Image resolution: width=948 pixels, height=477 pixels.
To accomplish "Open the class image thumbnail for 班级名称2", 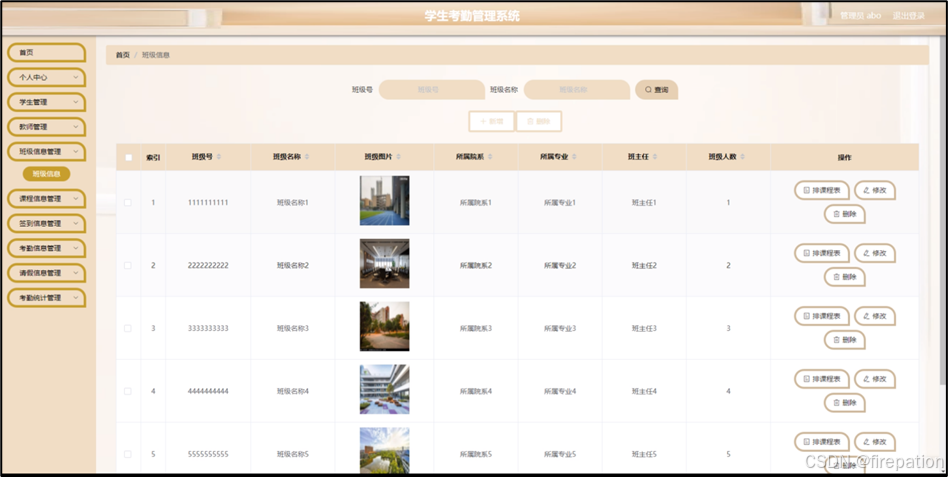I will click(385, 264).
